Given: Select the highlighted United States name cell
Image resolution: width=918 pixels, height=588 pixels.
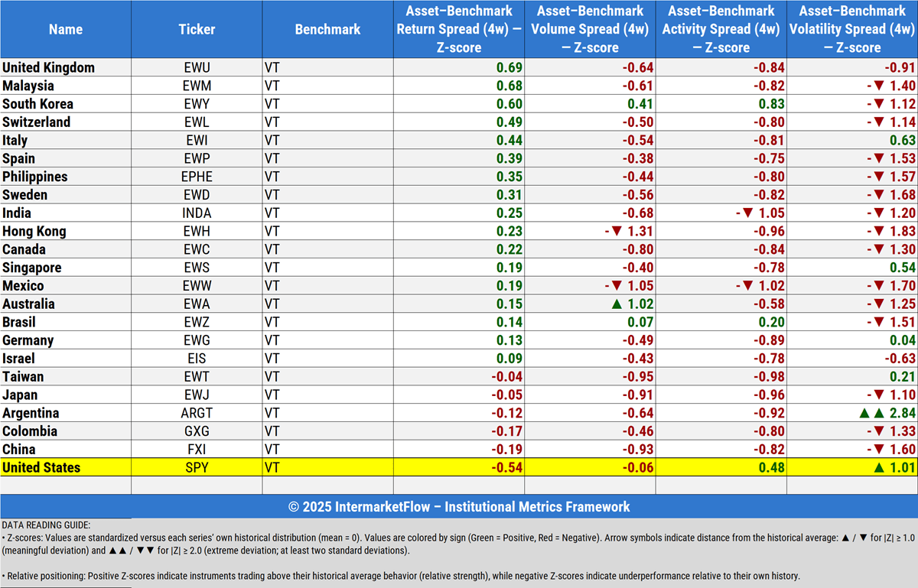Looking at the screenshot, I should coord(41,468).
